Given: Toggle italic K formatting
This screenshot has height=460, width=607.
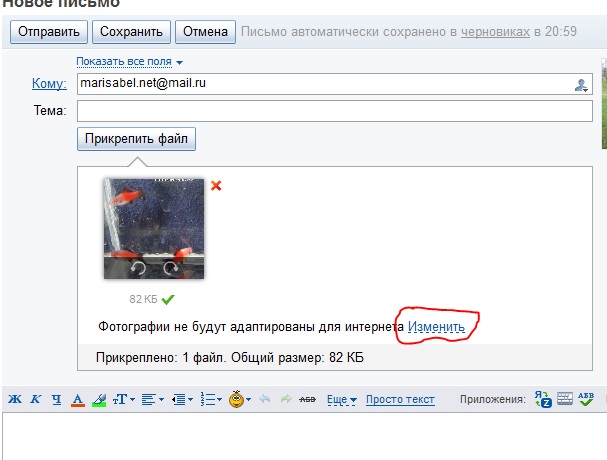Looking at the screenshot, I should [35, 400].
